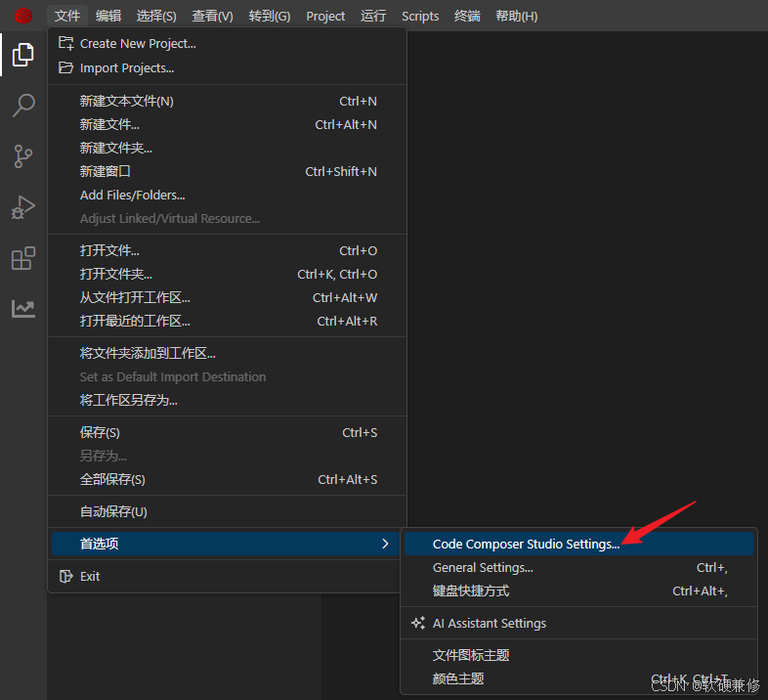768x700 pixels.
Task: Click the Ctrl+N shortcut text
Action: 358,101
